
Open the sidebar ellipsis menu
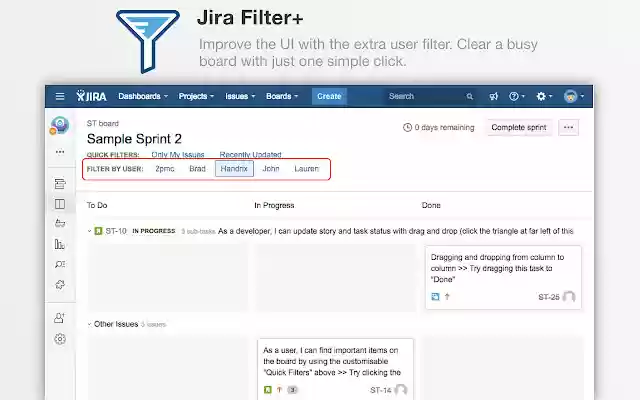[x=60, y=152]
